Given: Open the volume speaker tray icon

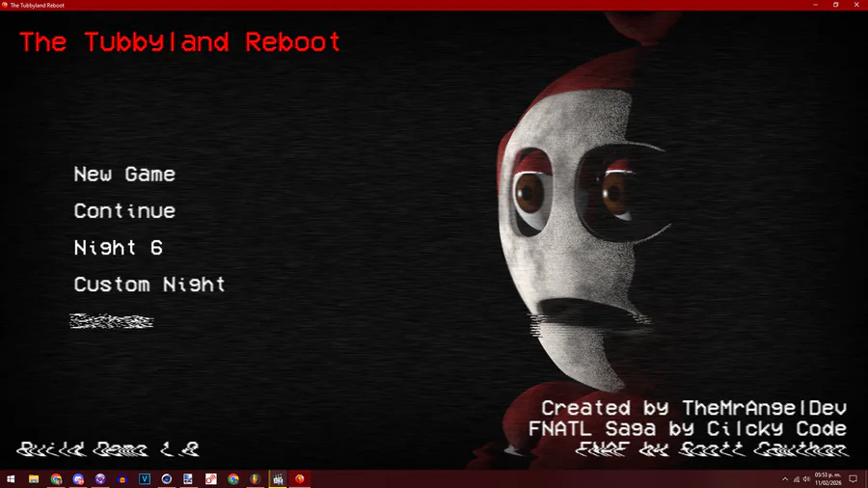Looking at the screenshot, I should point(806,479).
